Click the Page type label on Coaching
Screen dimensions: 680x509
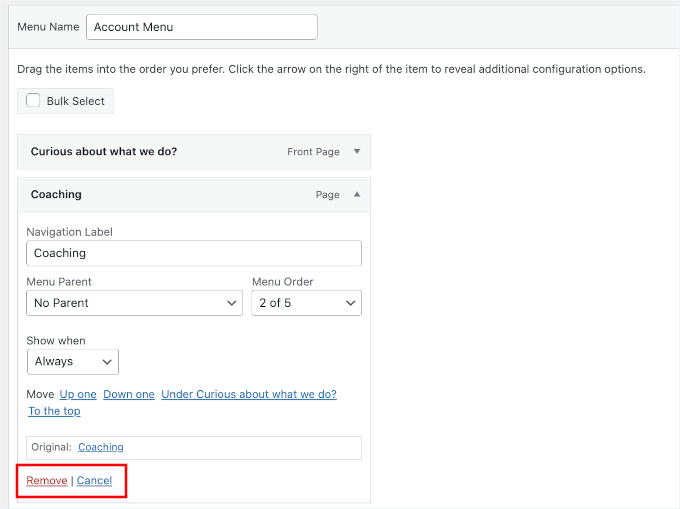327,195
